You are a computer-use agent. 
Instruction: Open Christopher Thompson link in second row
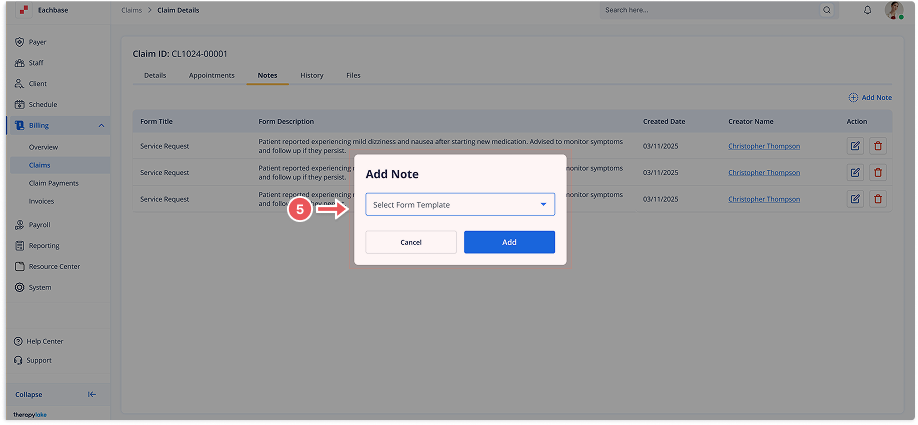(764, 173)
